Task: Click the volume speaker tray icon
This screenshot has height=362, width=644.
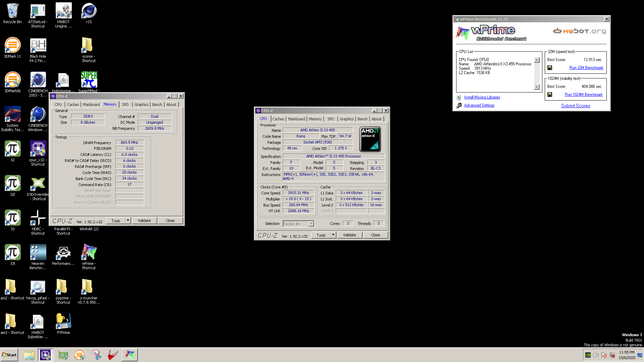Action: pos(596,355)
